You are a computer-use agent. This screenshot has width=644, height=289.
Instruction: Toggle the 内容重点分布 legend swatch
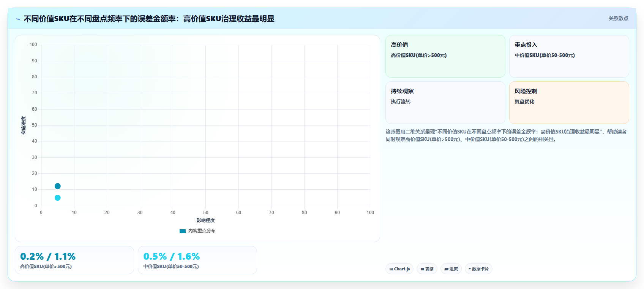183,231
